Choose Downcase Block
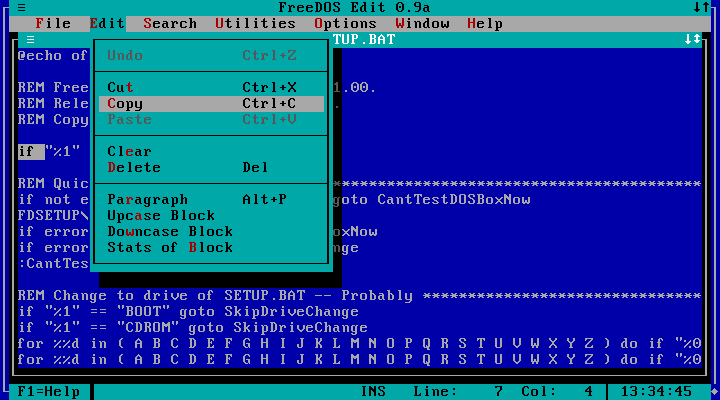 (211, 231)
